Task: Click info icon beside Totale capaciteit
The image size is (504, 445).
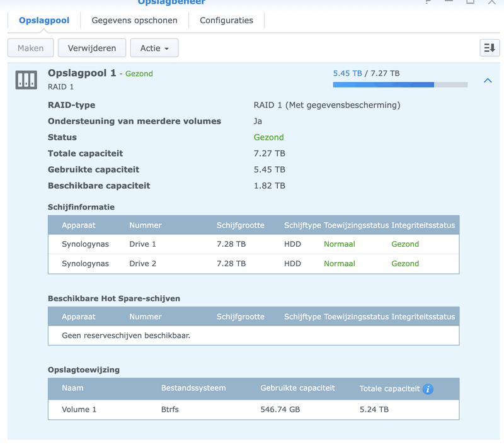Action: tap(428, 389)
